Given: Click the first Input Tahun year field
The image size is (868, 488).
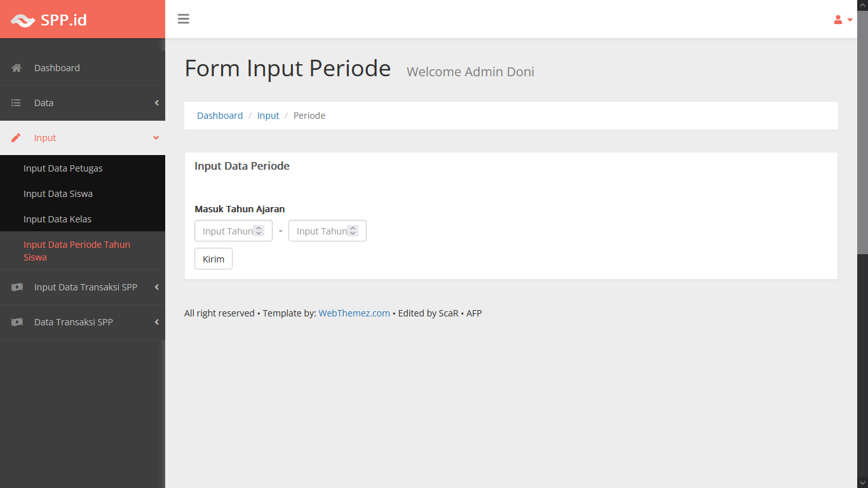Looking at the screenshot, I should pyautogui.click(x=226, y=231).
